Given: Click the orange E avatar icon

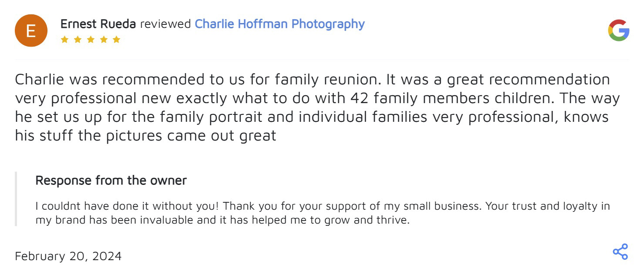Looking at the screenshot, I should click(x=30, y=30).
